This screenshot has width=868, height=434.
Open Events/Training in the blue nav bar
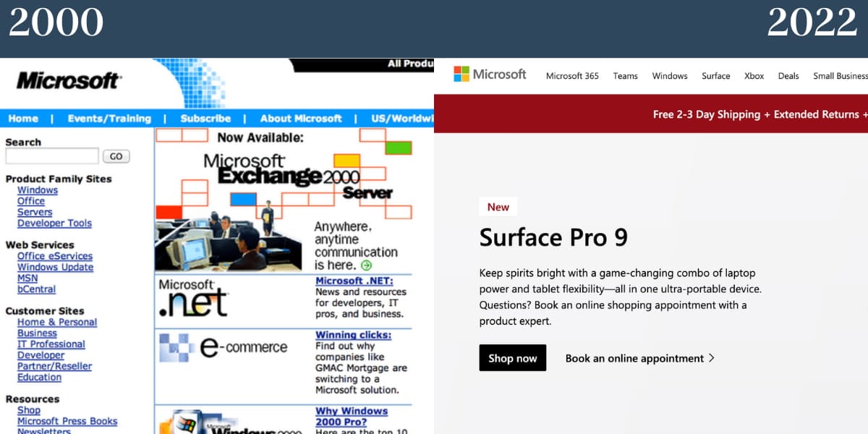[109, 119]
